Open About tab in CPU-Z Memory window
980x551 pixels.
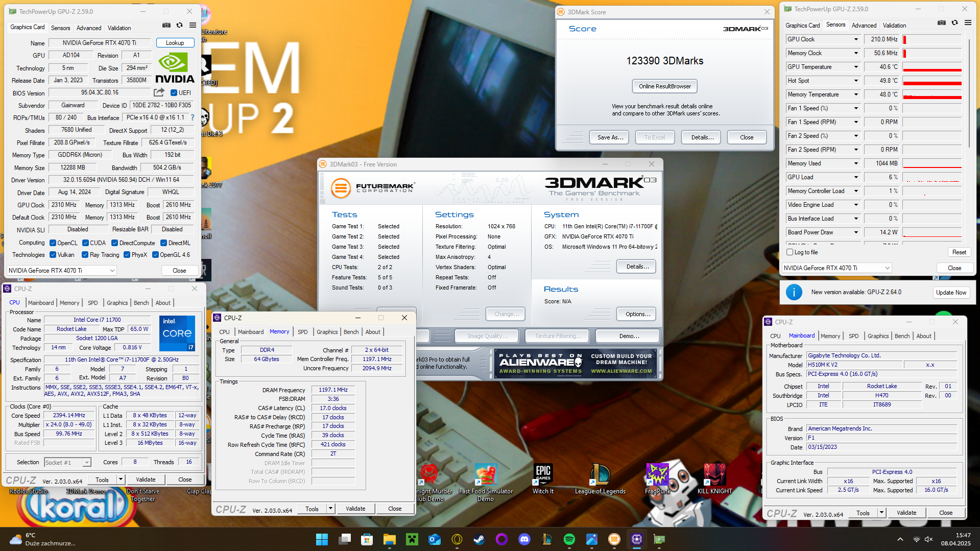point(373,332)
